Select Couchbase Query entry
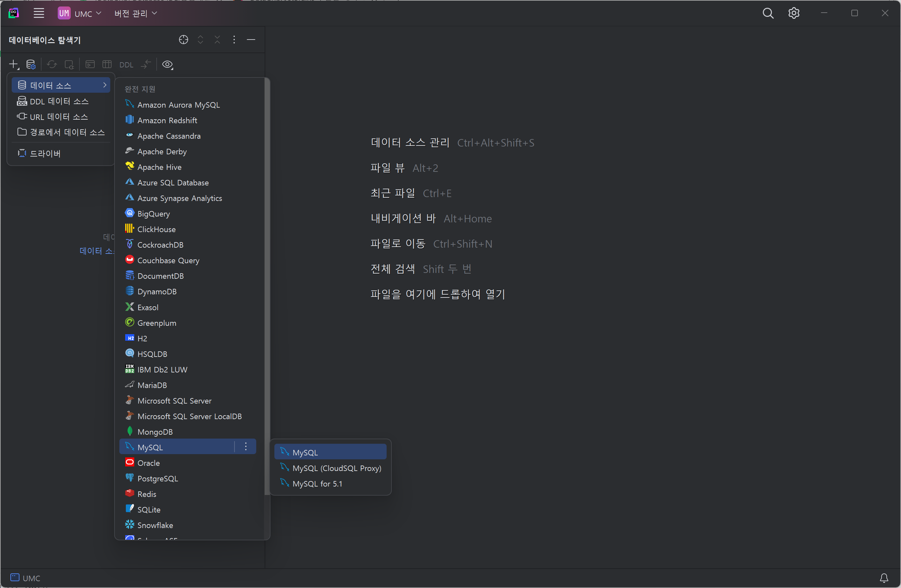Viewport: 901px width, 588px height. pyautogui.click(x=188, y=260)
